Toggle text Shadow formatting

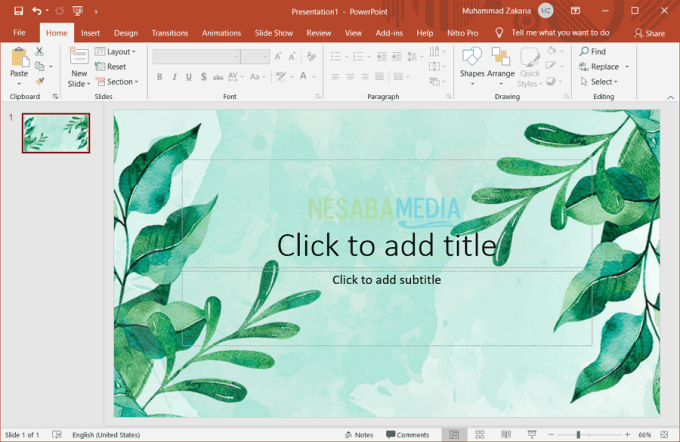[x=203, y=77]
